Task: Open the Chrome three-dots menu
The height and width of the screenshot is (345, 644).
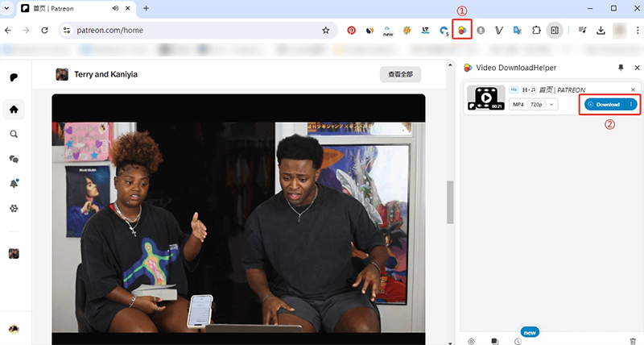Action: coord(638,30)
